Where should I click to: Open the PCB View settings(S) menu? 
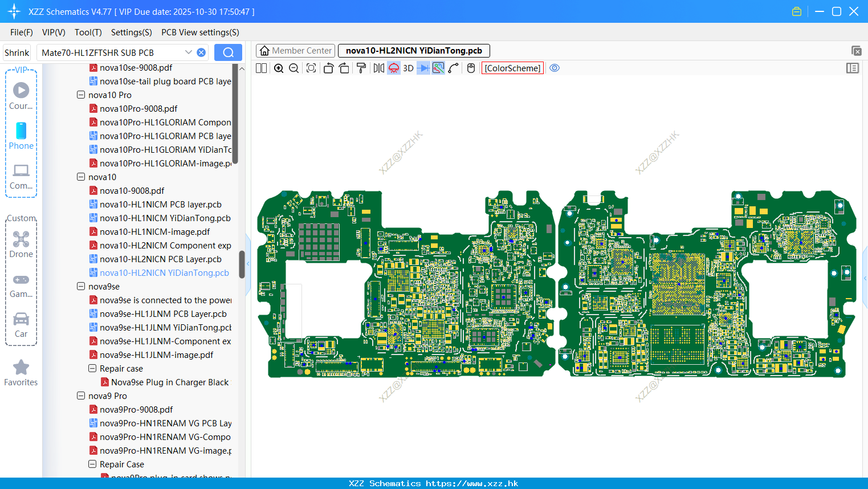200,32
